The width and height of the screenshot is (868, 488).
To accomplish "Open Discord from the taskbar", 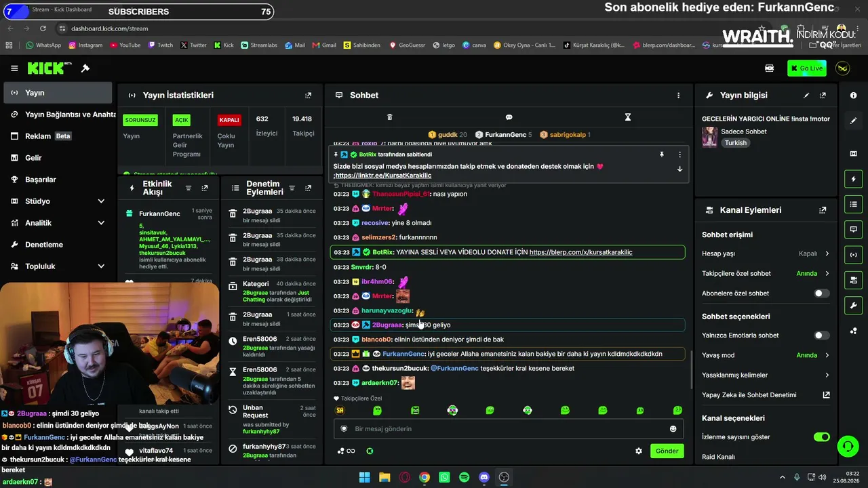I will point(484,477).
